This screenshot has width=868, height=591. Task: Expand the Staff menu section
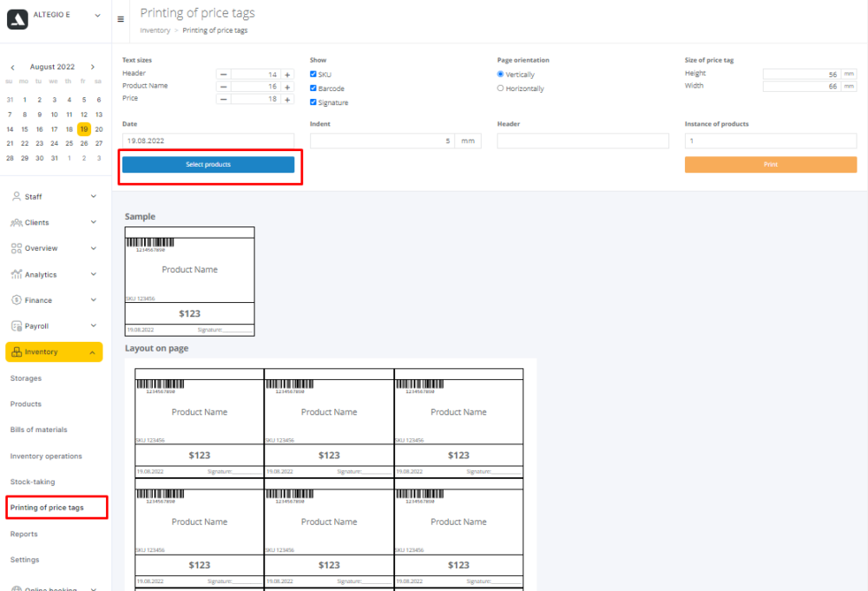(94, 196)
